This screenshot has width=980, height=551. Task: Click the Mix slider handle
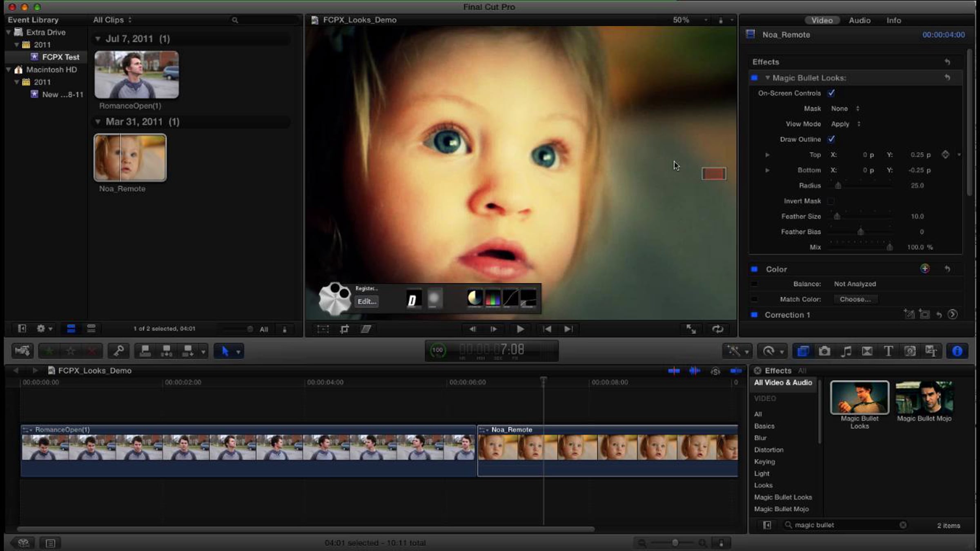[x=889, y=247]
